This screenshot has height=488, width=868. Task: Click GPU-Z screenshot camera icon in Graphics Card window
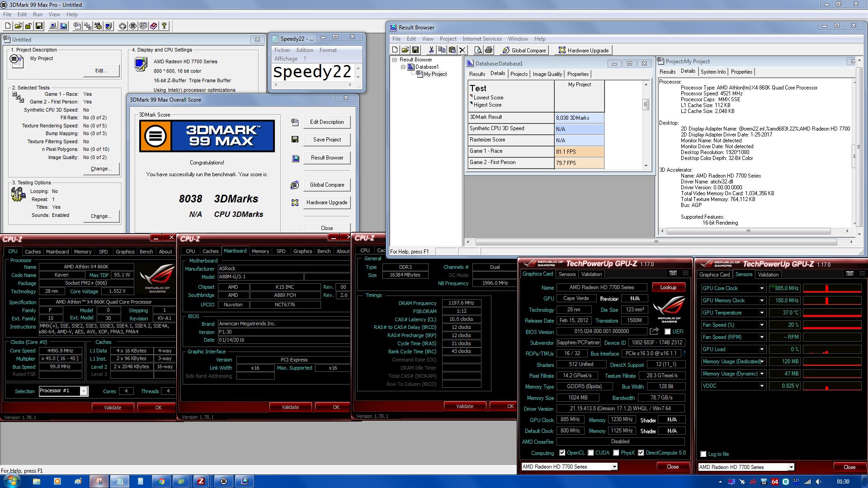pyautogui.click(x=673, y=273)
